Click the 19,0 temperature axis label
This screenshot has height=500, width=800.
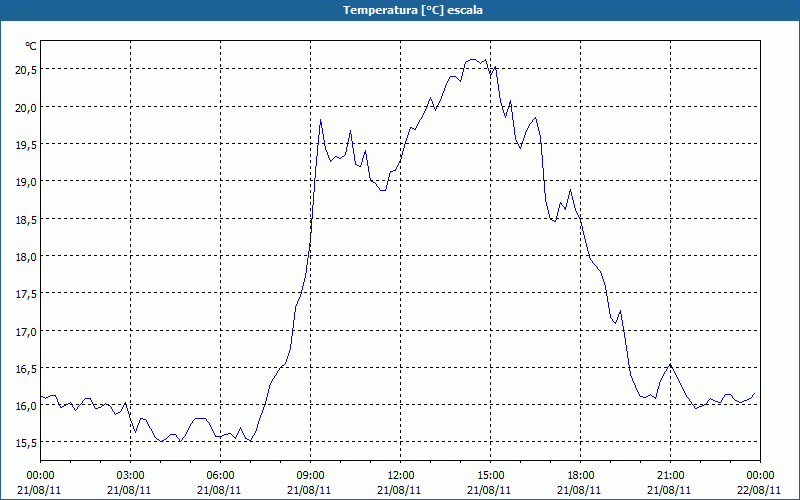click(x=26, y=182)
